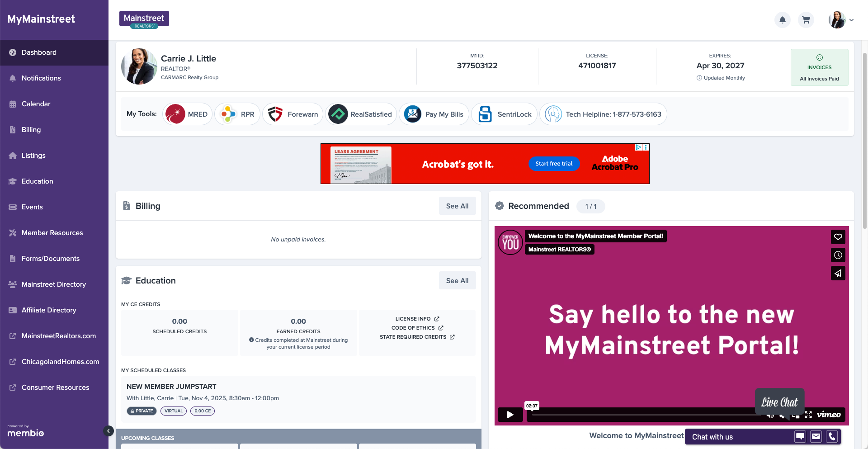Go to Notifications in sidebar
The width and height of the screenshot is (868, 449).
click(54, 78)
